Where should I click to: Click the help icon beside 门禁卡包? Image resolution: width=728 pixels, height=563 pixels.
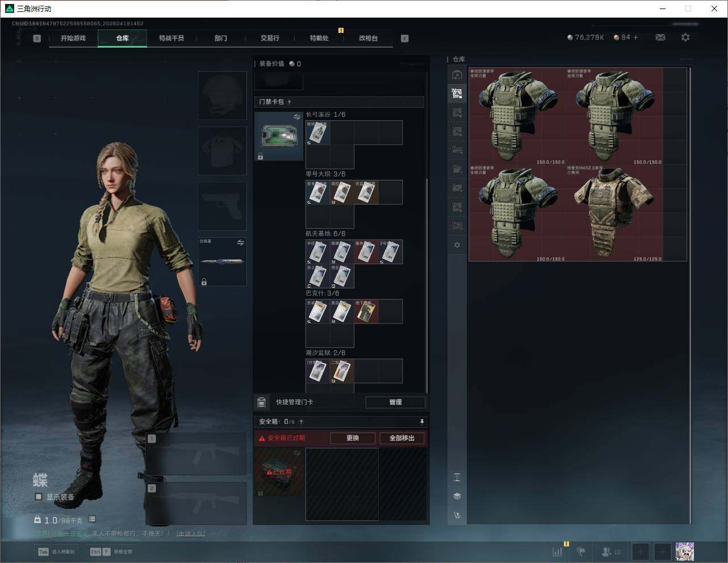click(x=289, y=102)
